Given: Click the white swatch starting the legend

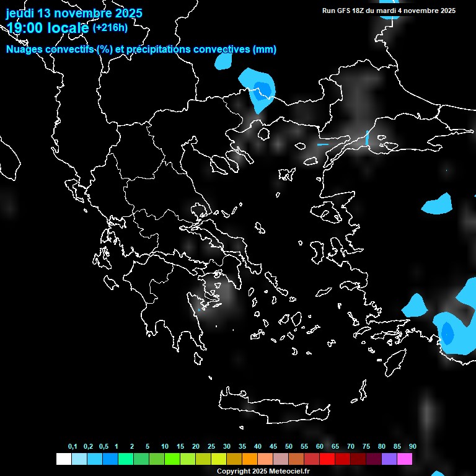Looking at the screenshot, I should pyautogui.click(x=63, y=459).
